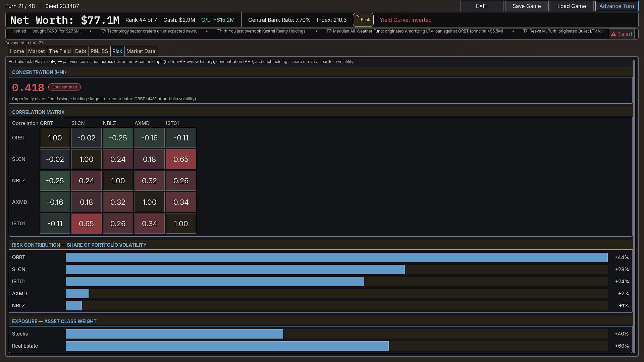Click EXIT to leave the game
The image size is (644, 362).
pos(482,6)
